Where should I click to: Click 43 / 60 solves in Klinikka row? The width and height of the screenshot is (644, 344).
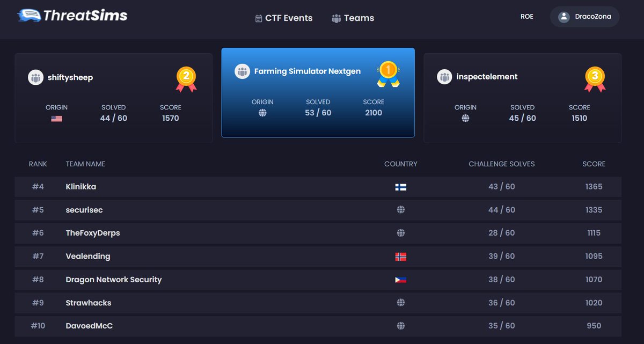pos(502,187)
